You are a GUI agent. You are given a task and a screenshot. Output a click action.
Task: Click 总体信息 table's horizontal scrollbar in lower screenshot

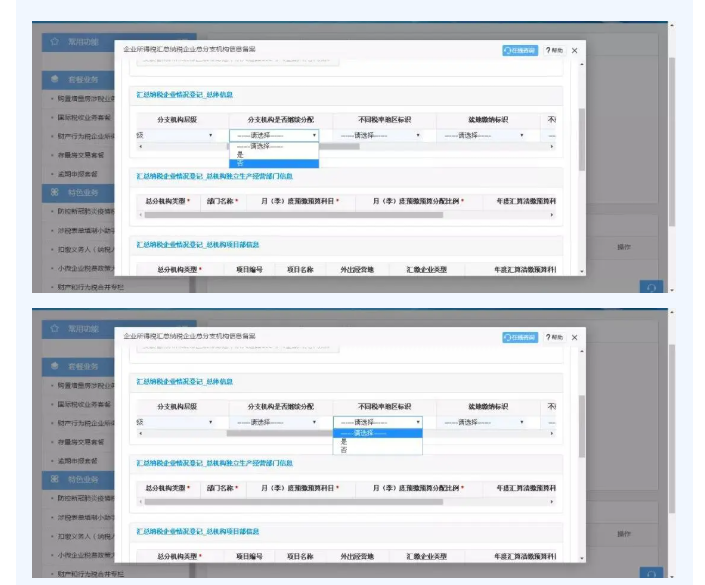[280, 433]
